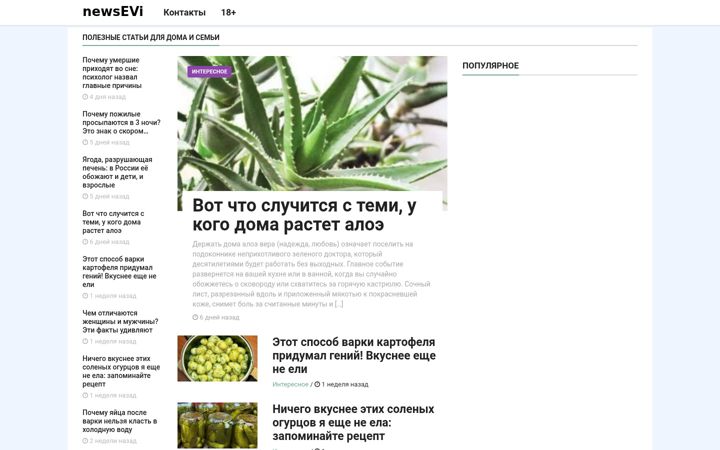Click Интересное category link under potato article
Image resolution: width=720 pixels, height=450 pixels.
(290, 384)
